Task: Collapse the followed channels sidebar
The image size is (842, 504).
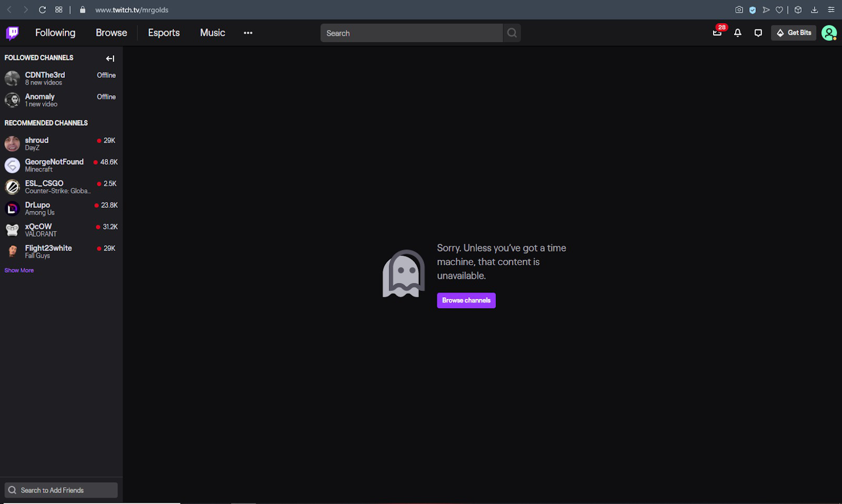Action: pyautogui.click(x=110, y=58)
